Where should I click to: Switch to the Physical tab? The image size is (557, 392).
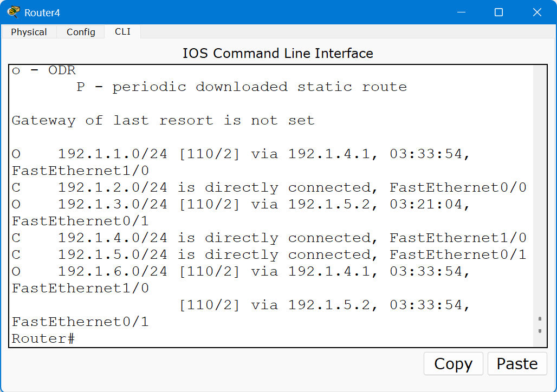tap(29, 32)
